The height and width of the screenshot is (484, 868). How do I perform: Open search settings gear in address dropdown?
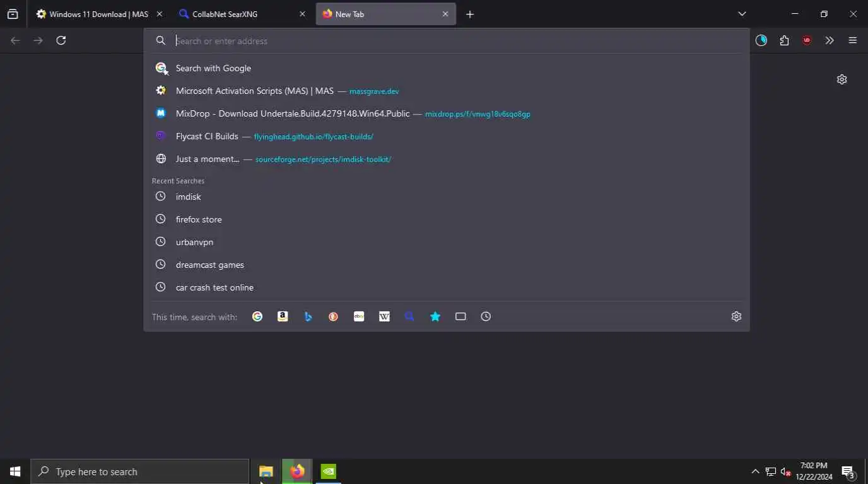[736, 316]
